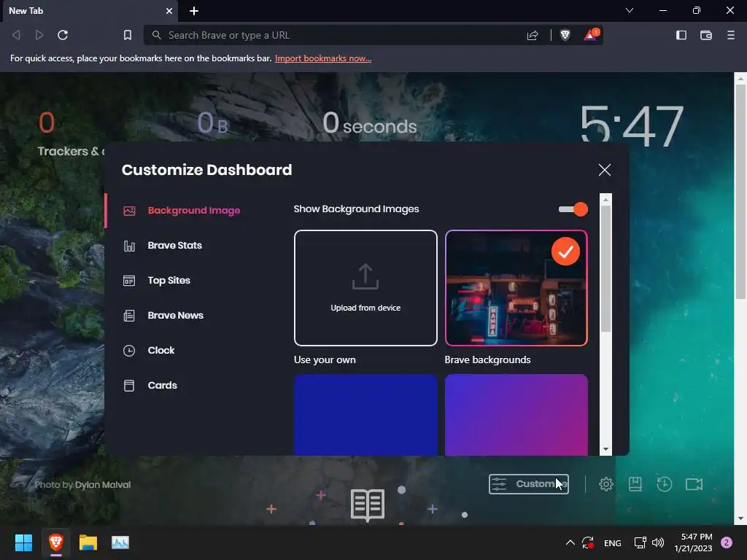Click the sync update tray icon
The height and width of the screenshot is (560, 747).
coord(588,542)
